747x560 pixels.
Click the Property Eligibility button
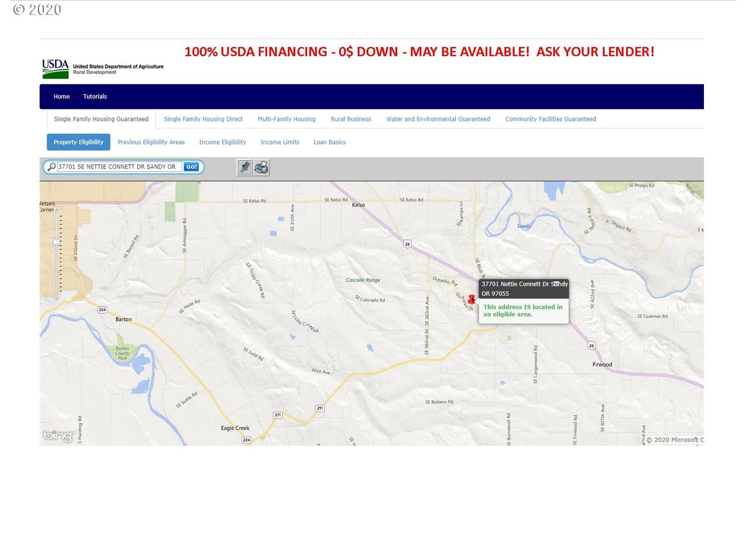[x=78, y=142]
